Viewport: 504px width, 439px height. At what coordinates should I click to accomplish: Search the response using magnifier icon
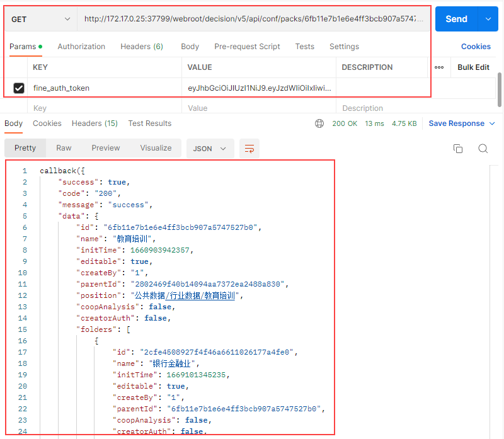click(483, 149)
